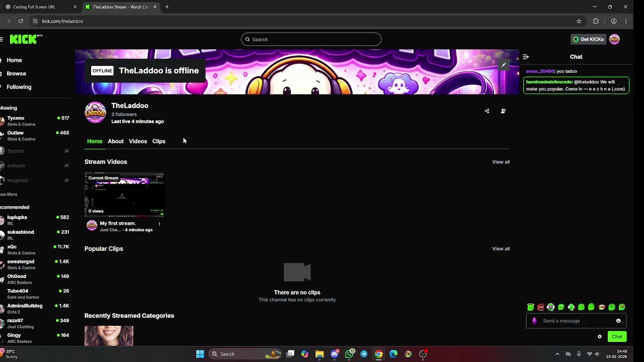The height and width of the screenshot is (362, 644).
Task: Click TheLaddoo channel avatar
Action: 95,113
